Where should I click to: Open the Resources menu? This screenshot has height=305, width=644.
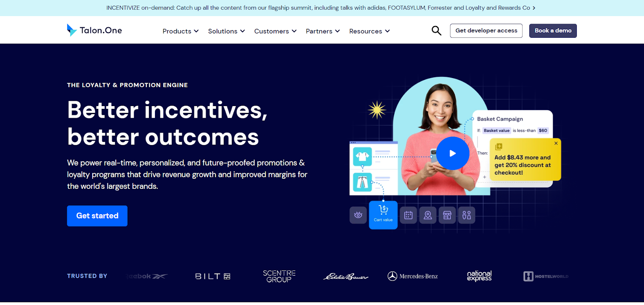369,31
